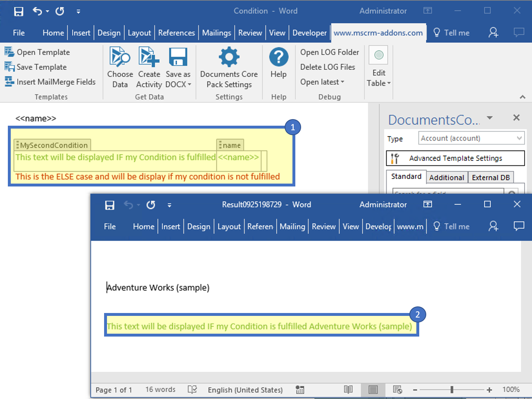Click the Help question mark icon
Image resolution: width=532 pixels, height=399 pixels.
tap(278, 57)
